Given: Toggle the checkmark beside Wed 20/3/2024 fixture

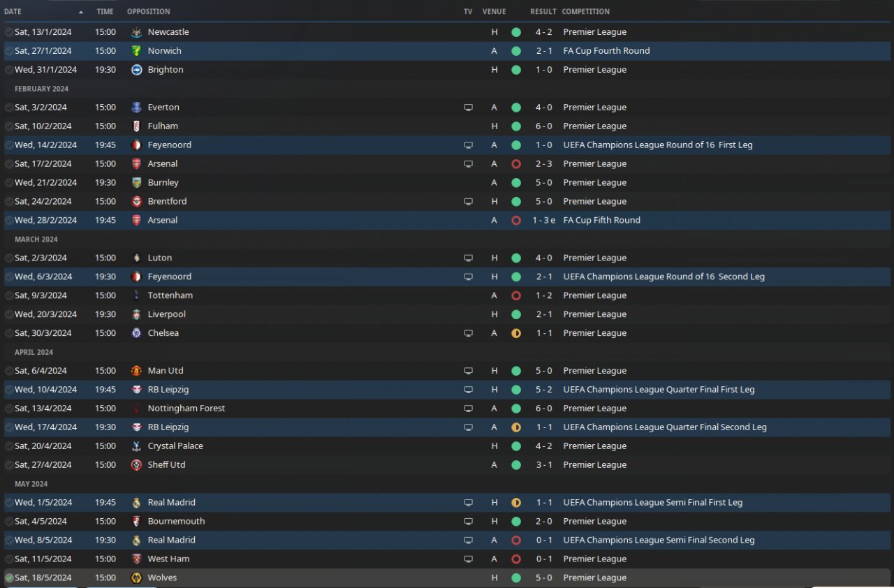Looking at the screenshot, I should [x=8, y=314].
